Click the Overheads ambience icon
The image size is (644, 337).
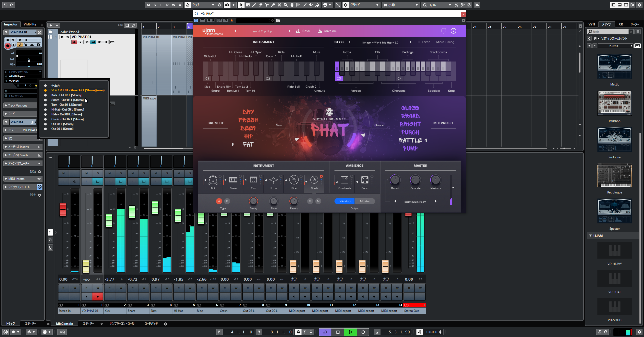pos(344,180)
